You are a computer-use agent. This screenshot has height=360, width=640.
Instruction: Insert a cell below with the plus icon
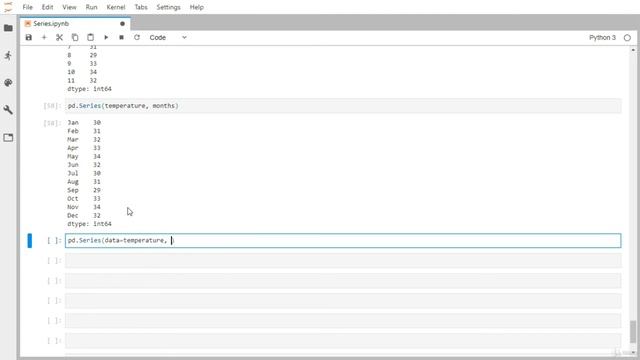pos(44,38)
